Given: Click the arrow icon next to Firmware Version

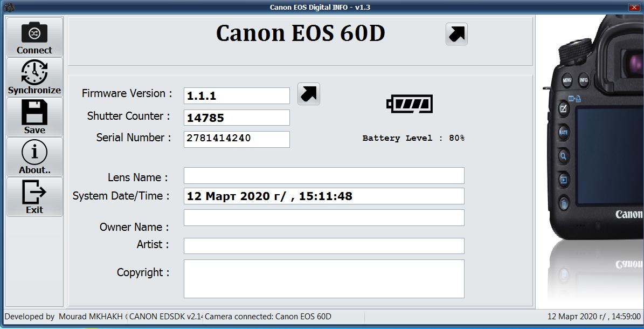Looking at the screenshot, I should tap(309, 94).
